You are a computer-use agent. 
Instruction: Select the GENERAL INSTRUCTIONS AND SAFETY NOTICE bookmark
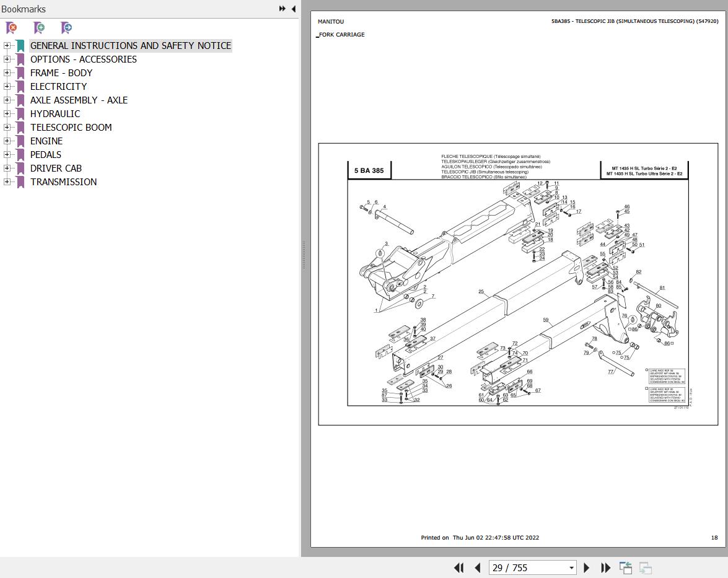[131, 45]
